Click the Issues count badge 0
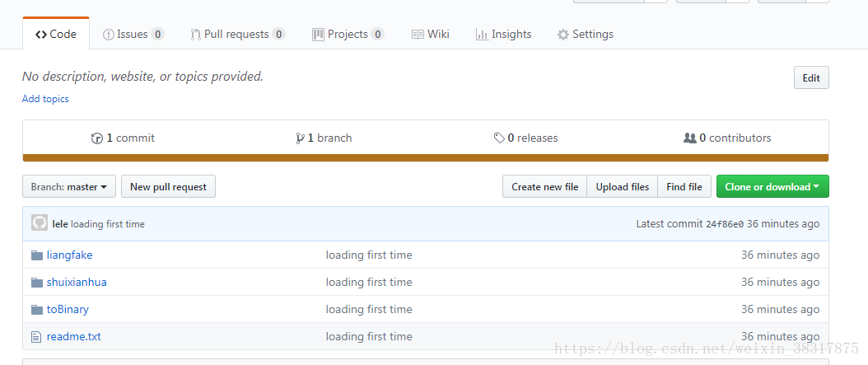 (x=158, y=35)
